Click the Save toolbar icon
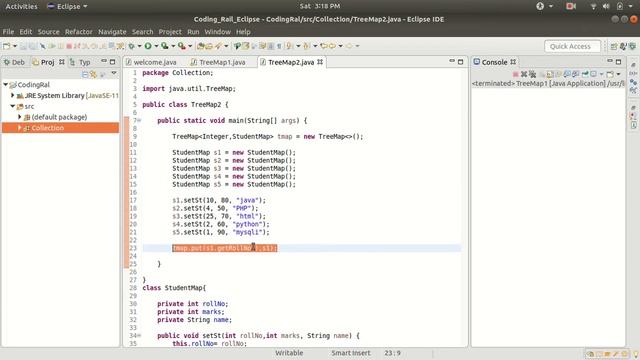This screenshot has height=360, width=640. (x=23, y=46)
